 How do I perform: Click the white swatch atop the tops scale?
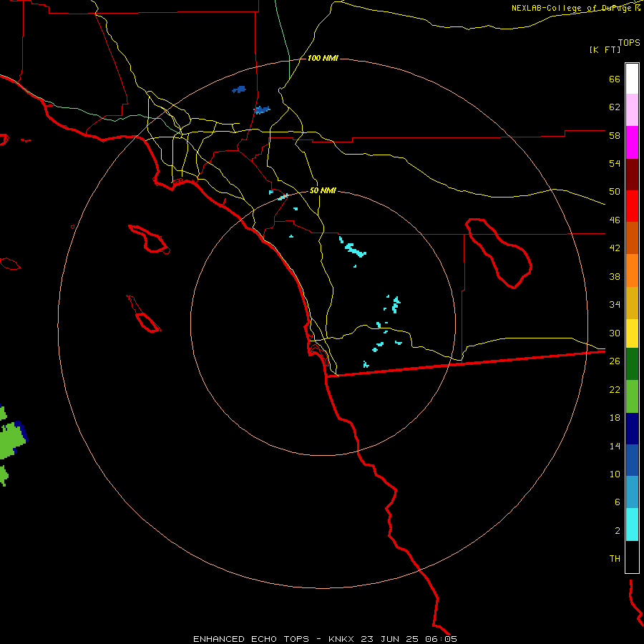tap(632, 79)
